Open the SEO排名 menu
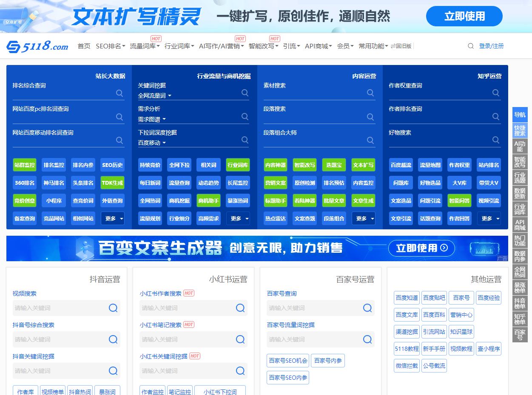 tap(111, 46)
